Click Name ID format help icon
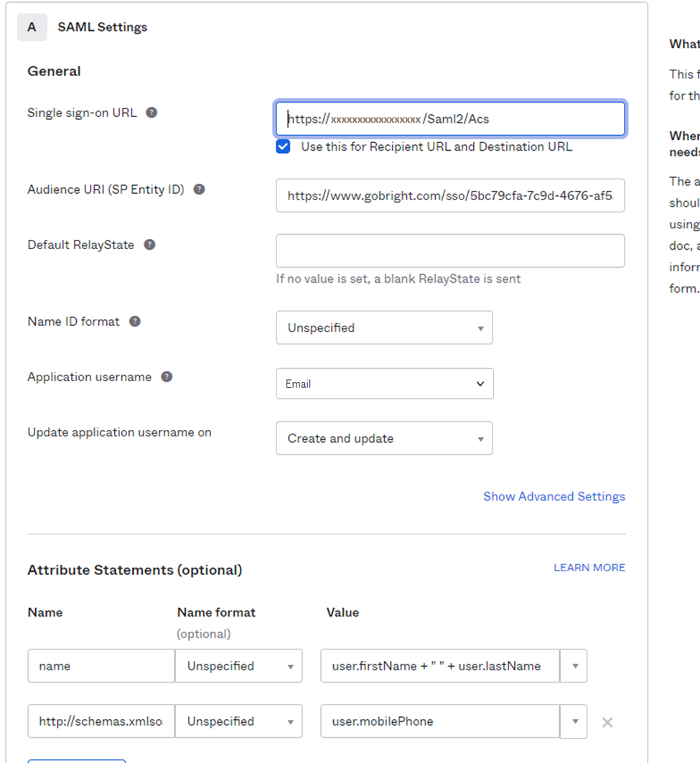Image resolution: width=700 pixels, height=763 pixels. click(x=135, y=322)
